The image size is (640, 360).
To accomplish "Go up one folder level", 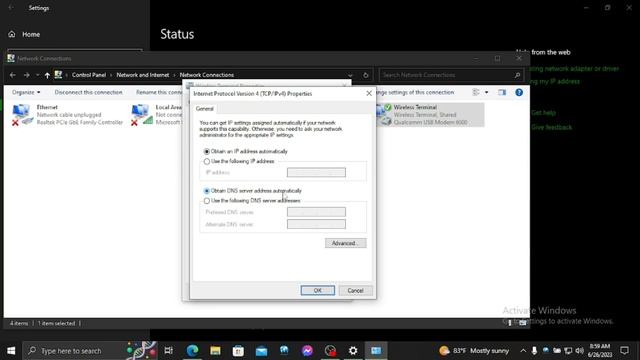I will click(x=47, y=75).
